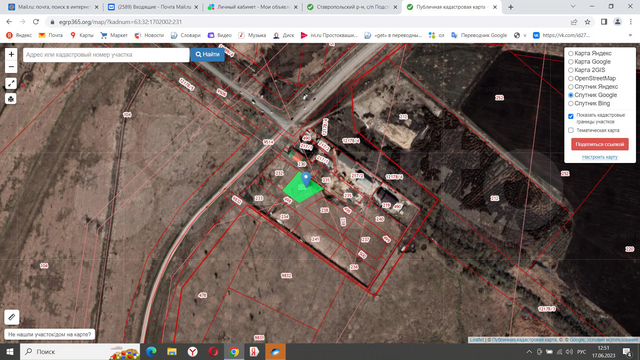Open the Почта bookmark

pos(51,36)
